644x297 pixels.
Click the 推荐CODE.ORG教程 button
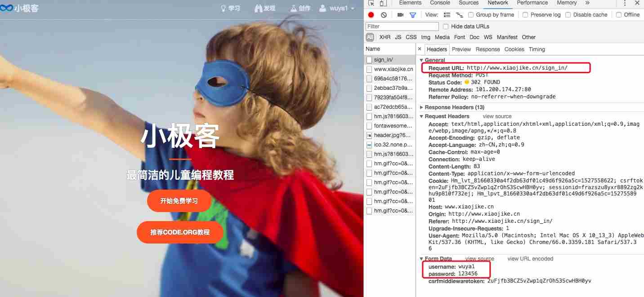point(180,232)
